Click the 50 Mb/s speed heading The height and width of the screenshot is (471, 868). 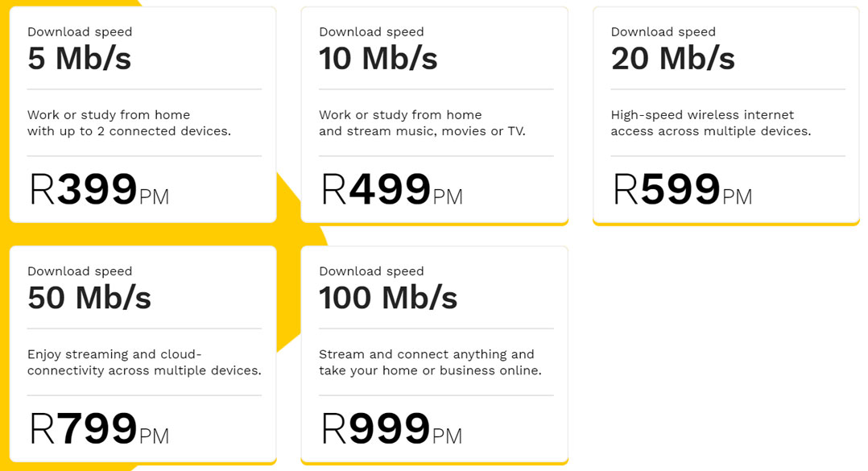(x=89, y=298)
